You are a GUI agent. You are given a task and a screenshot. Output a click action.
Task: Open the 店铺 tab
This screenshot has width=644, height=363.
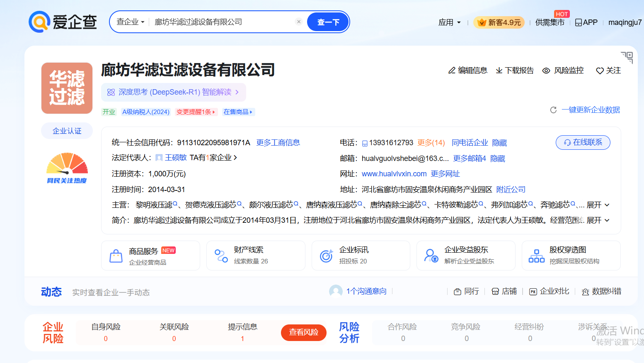[x=504, y=291]
